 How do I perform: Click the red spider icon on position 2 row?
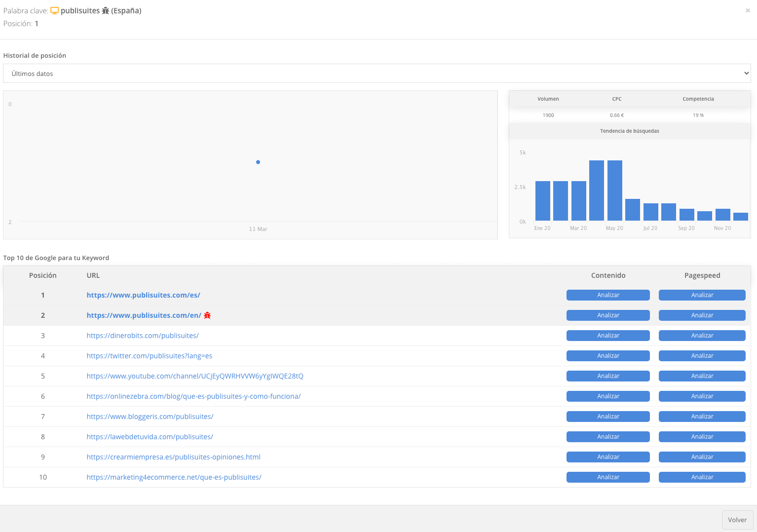[207, 315]
